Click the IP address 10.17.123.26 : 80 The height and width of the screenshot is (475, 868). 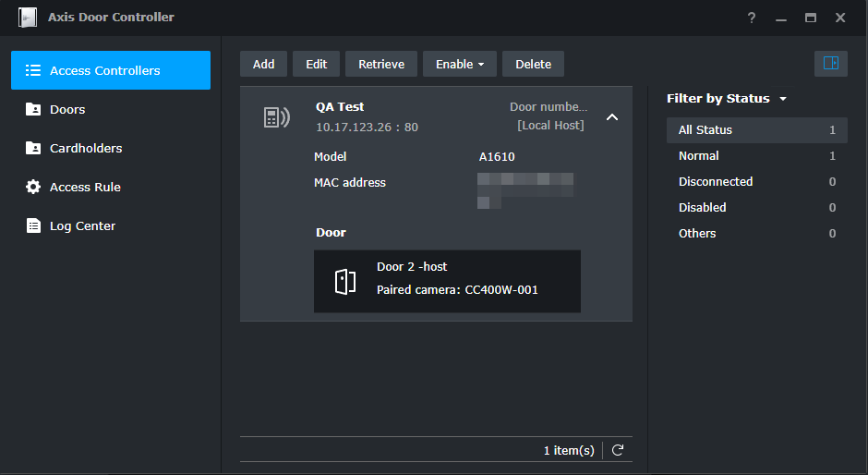point(367,127)
